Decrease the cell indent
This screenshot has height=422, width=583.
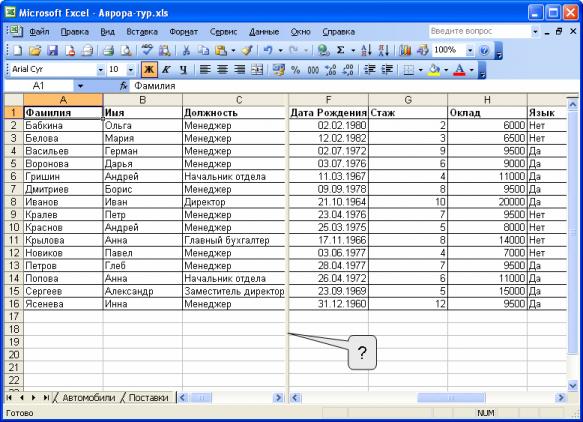click(x=370, y=70)
